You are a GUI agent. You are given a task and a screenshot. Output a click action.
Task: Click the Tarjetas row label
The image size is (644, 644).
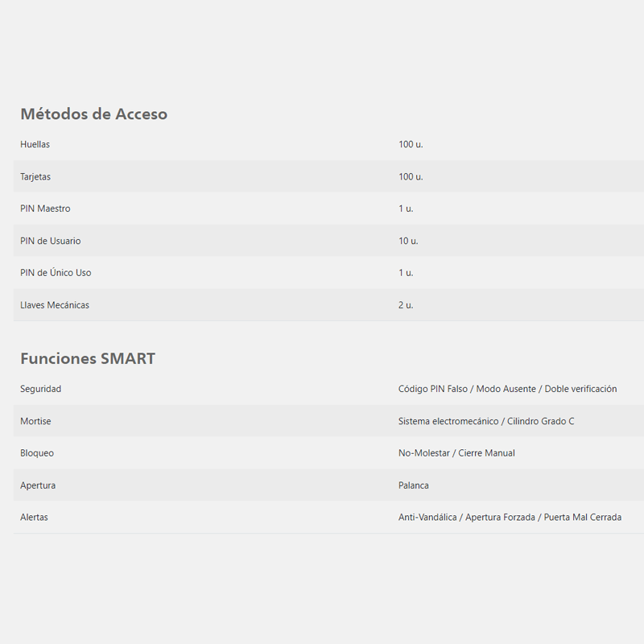35,176
